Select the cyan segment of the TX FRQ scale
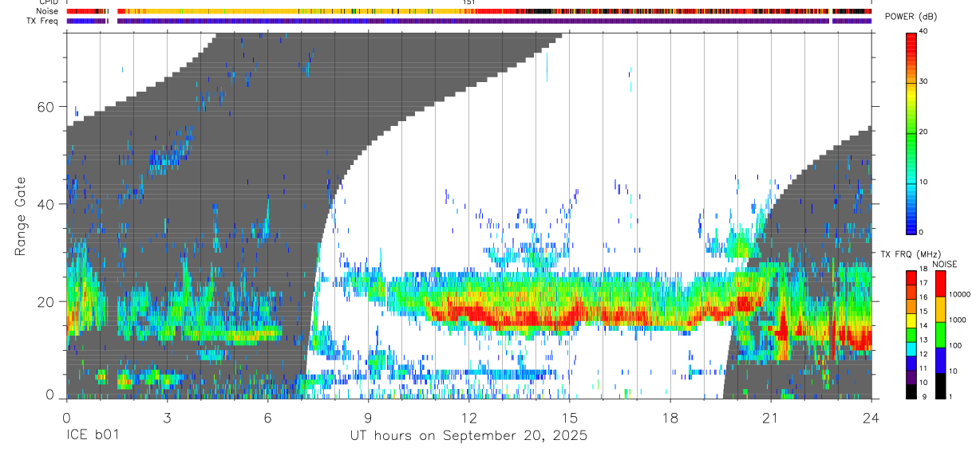Screen dimensions: 980x452 click(x=911, y=349)
